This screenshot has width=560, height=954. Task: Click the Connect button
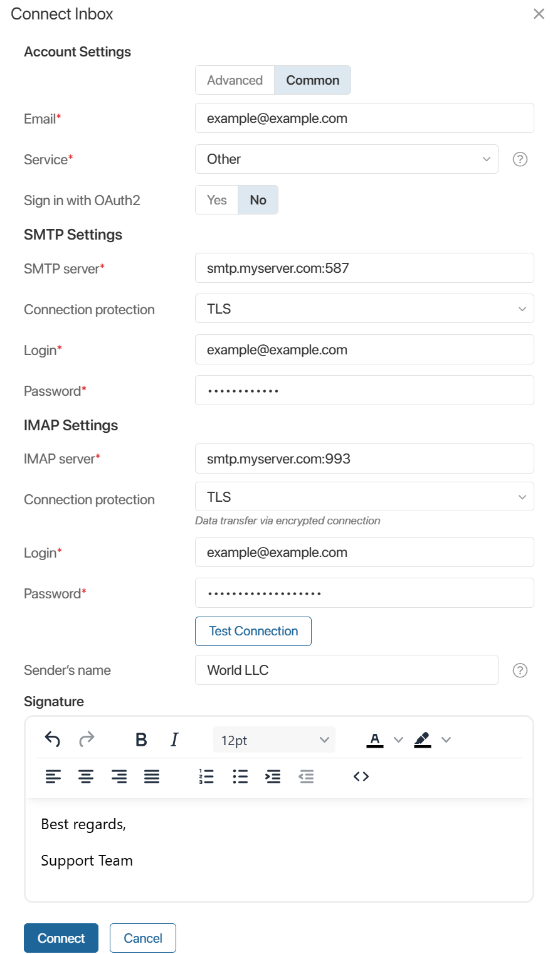(61, 938)
